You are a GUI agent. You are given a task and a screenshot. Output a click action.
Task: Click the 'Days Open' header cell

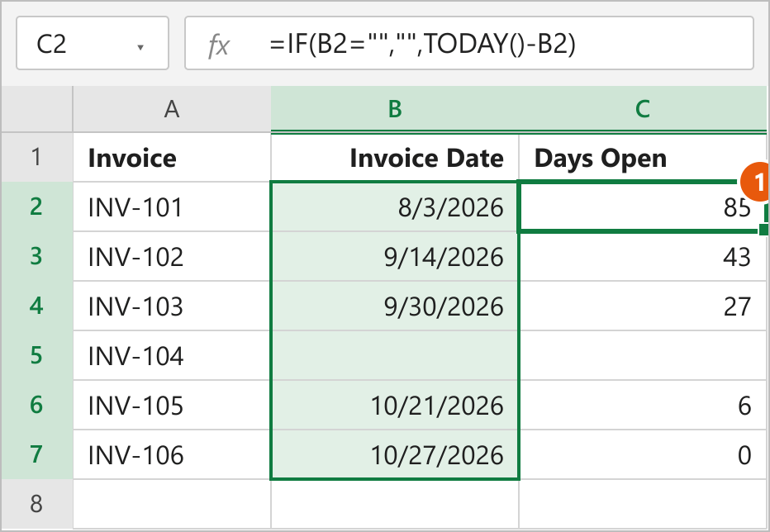click(642, 157)
